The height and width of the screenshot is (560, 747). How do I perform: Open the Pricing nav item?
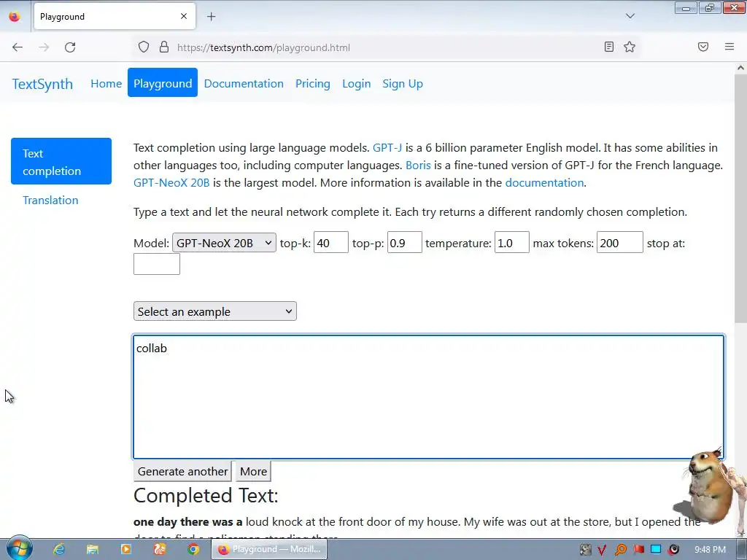(312, 83)
